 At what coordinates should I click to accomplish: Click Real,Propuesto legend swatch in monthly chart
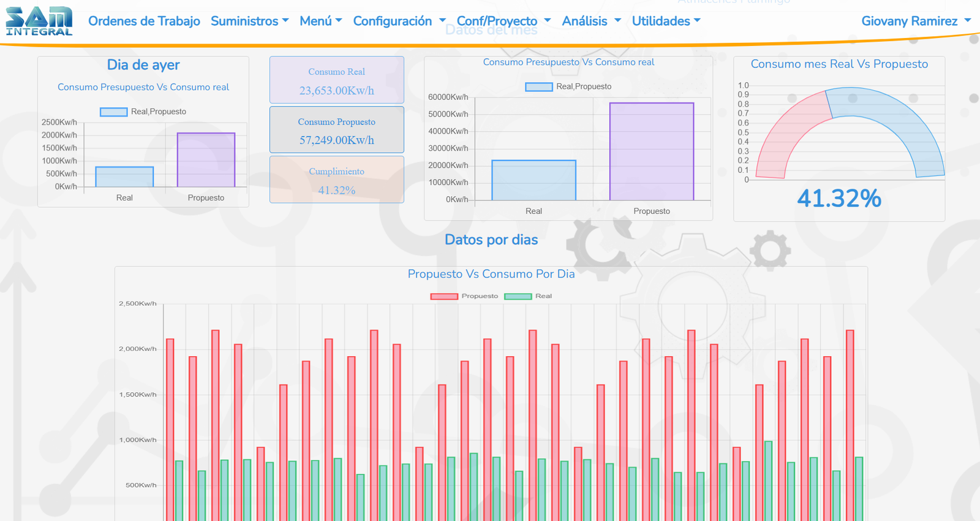539,86
